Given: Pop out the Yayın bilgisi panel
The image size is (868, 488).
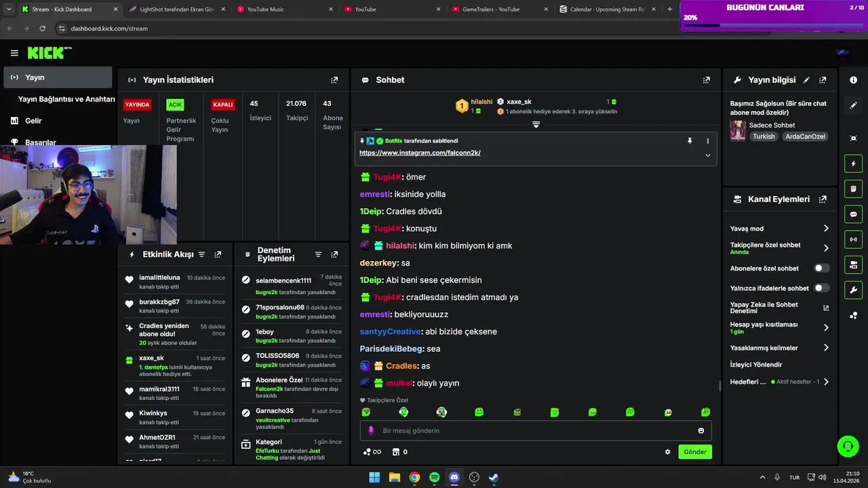Looking at the screenshot, I should (x=823, y=80).
